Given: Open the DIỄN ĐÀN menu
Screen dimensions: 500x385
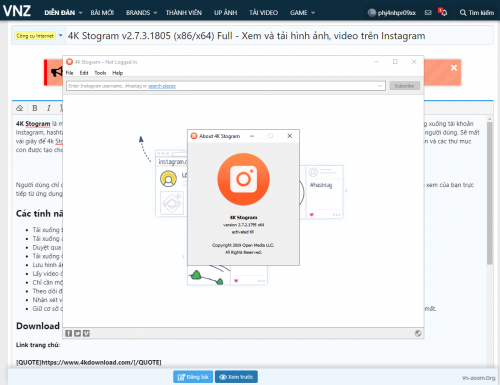Looking at the screenshot, I should (x=60, y=13).
